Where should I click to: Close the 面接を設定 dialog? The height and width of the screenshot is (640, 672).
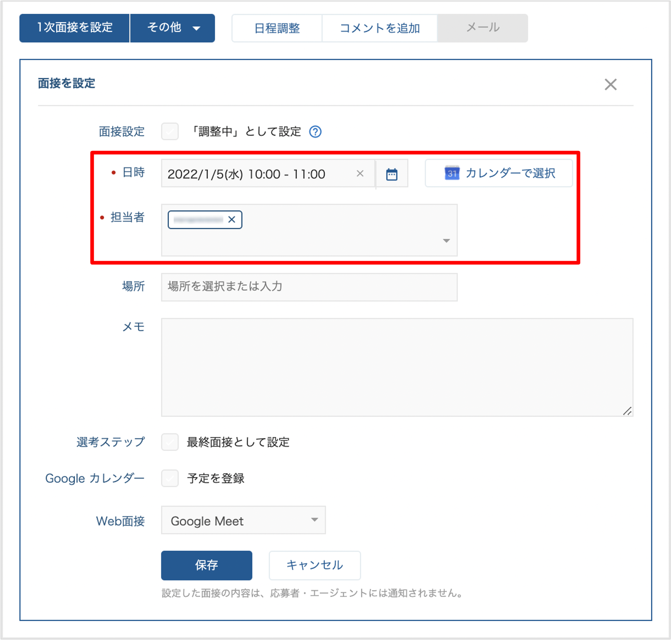tap(610, 84)
